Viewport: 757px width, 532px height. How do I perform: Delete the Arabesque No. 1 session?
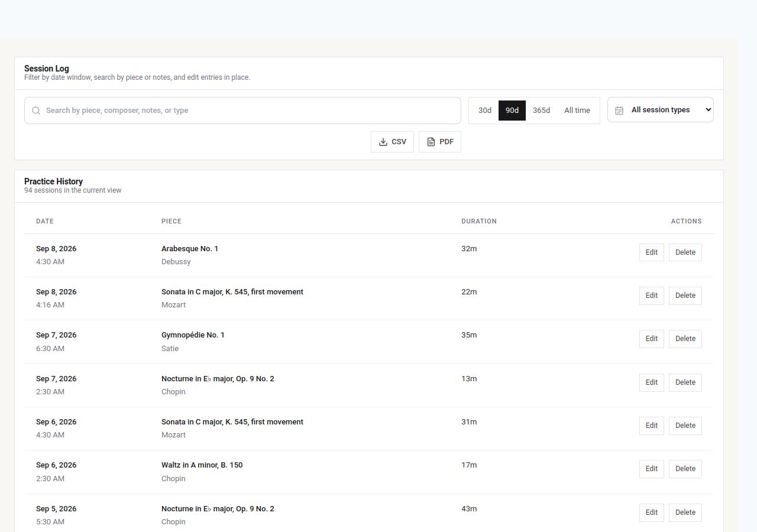685,252
